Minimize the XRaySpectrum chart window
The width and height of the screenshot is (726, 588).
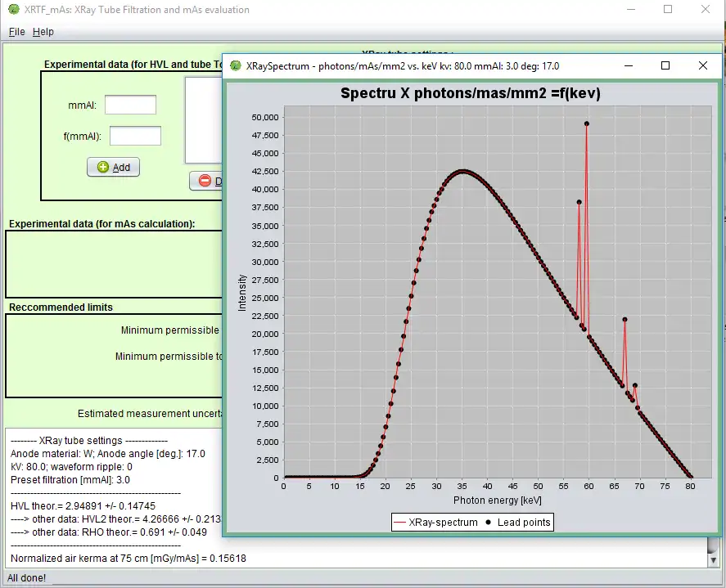pyautogui.click(x=629, y=65)
